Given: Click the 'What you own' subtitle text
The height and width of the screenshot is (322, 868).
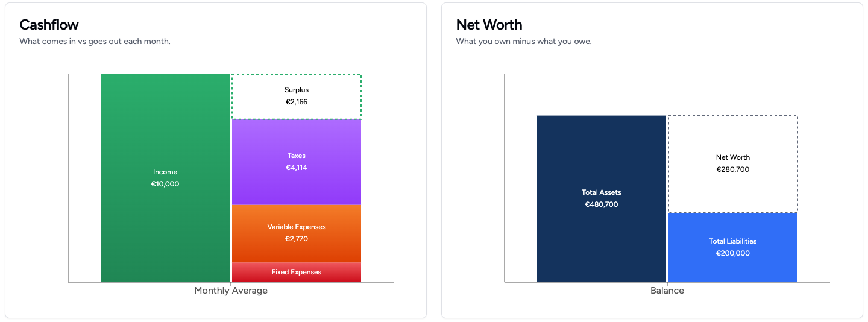Looking at the screenshot, I should (x=523, y=42).
